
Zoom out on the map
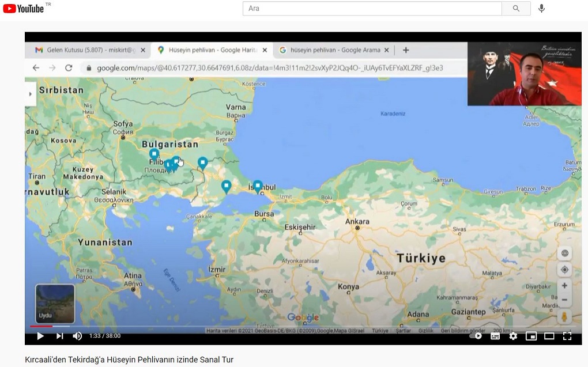click(x=564, y=300)
